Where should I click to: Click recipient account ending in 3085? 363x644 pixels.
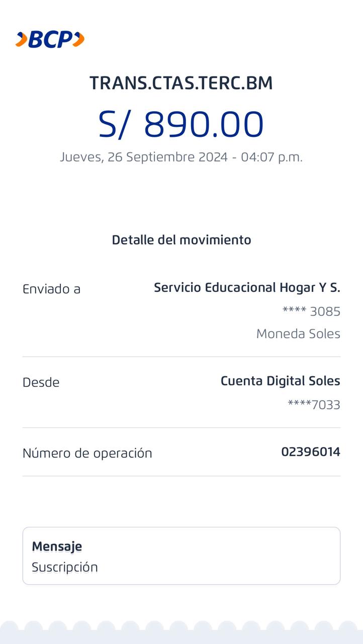pyautogui.click(x=311, y=311)
